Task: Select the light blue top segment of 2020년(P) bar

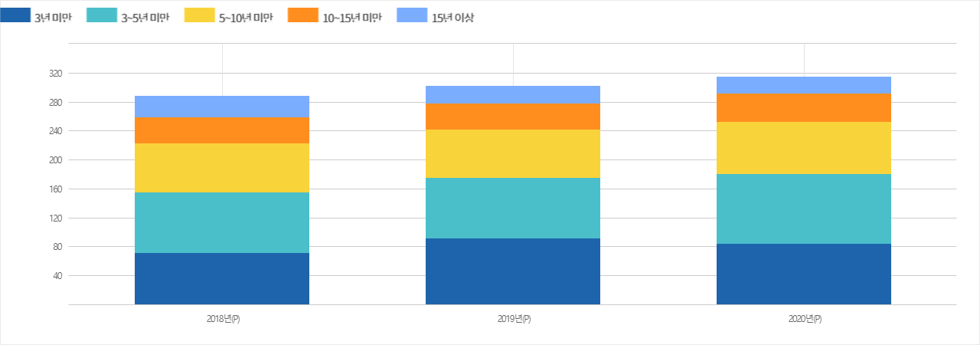Action: click(804, 85)
